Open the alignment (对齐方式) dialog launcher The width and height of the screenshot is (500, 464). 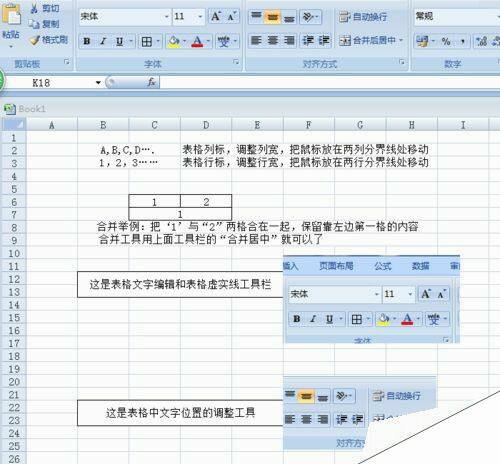402,62
